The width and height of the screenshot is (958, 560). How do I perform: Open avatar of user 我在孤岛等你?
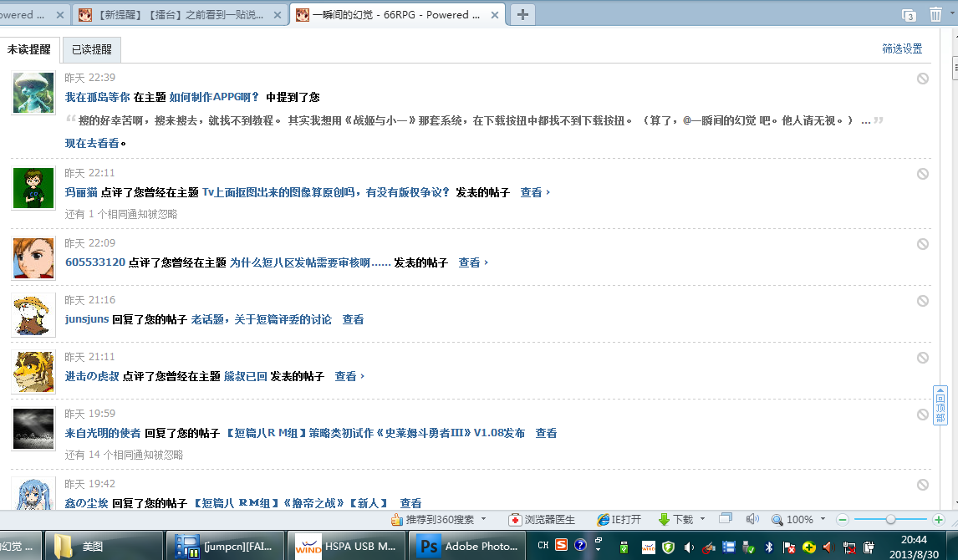(33, 93)
